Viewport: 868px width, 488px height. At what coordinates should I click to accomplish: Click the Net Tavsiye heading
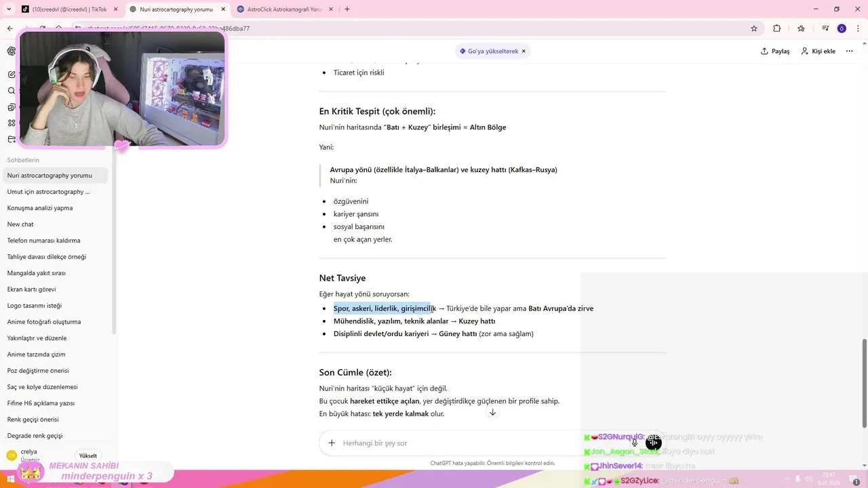342,278
